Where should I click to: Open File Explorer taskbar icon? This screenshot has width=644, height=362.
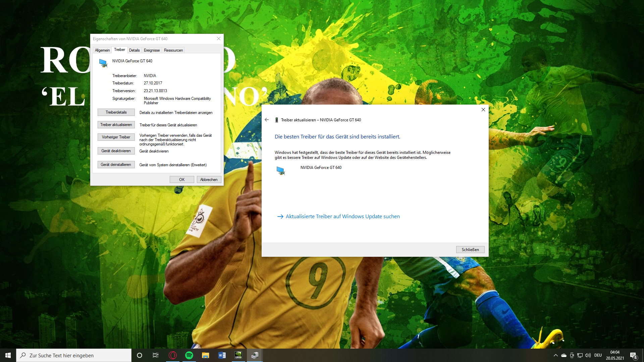tap(206, 355)
